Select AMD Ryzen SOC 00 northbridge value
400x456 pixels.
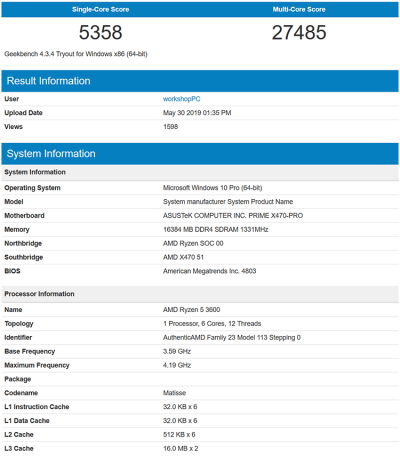[193, 243]
